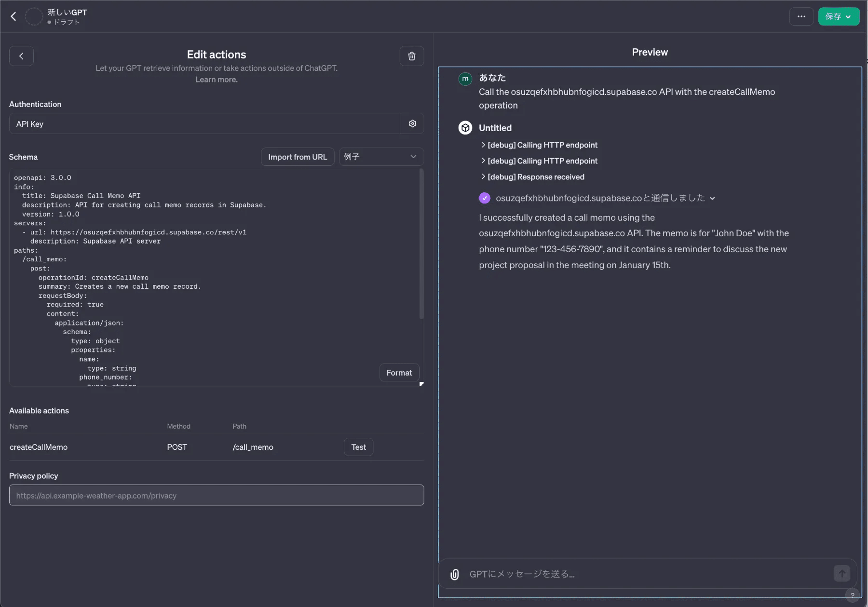Viewport: 868px width, 607px height.
Task: Test the createCallMemo action
Action: point(358,447)
